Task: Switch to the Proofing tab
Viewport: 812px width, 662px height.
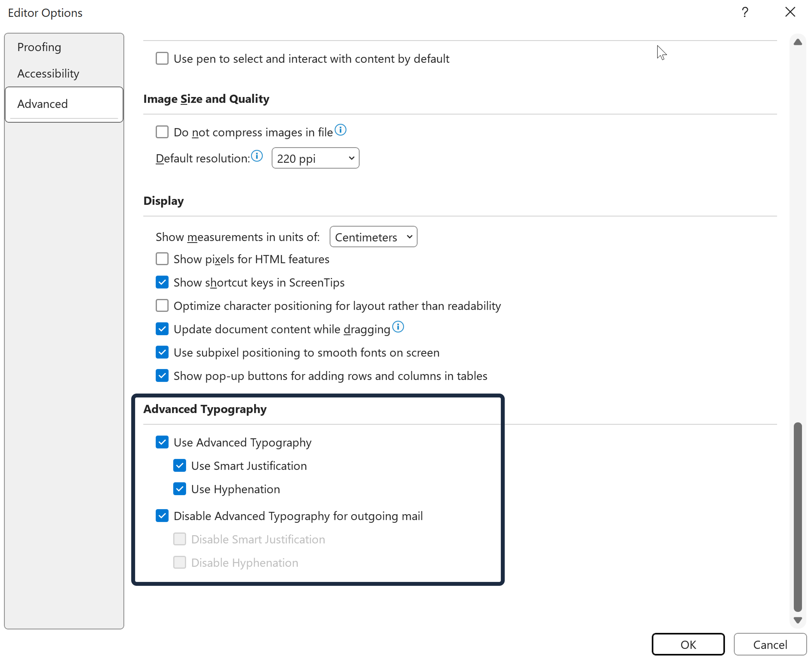Action: (39, 47)
